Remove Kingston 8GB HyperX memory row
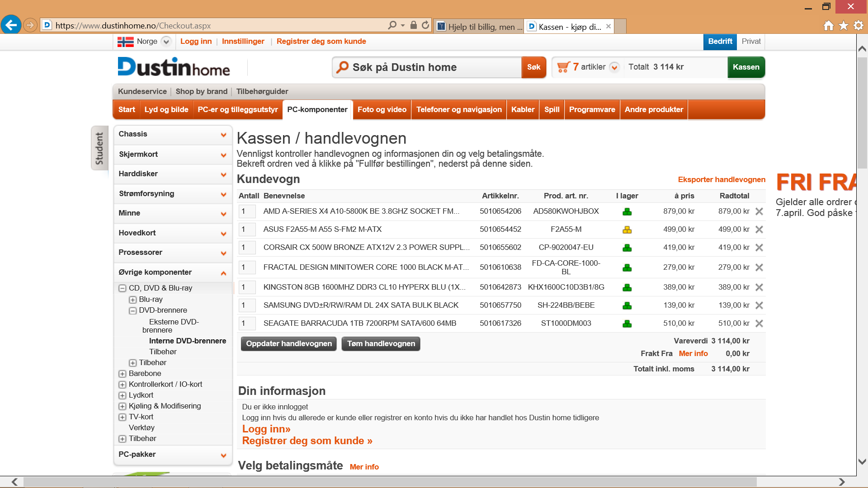 click(759, 287)
